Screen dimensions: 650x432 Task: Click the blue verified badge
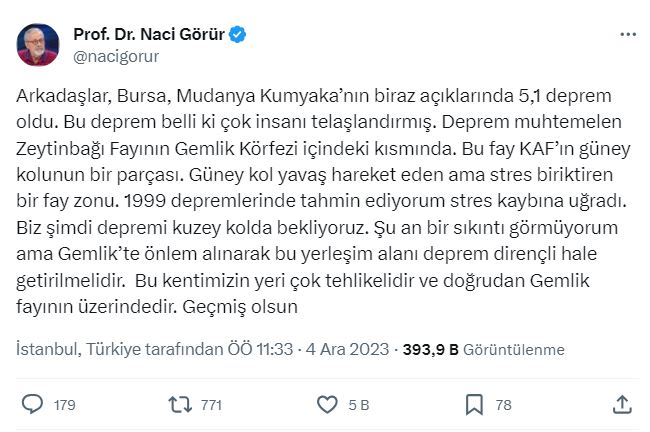[x=238, y=35]
